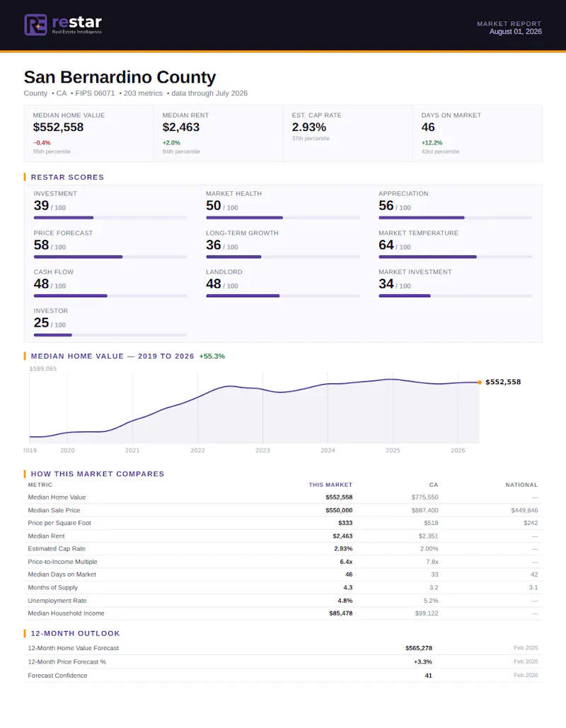
Task: Click the NATIONAL column header
Action: point(521,485)
